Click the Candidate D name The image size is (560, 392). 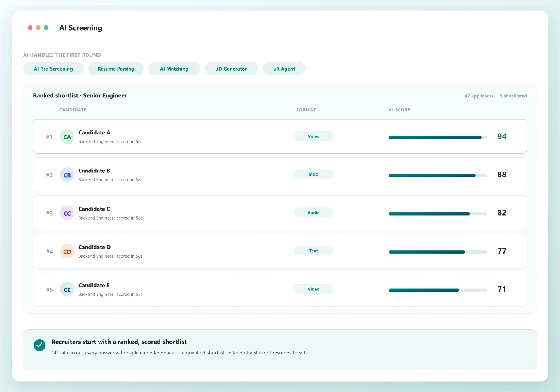click(95, 247)
